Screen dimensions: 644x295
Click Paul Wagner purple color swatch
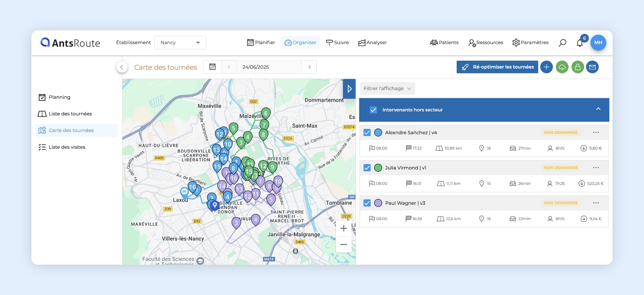click(378, 203)
